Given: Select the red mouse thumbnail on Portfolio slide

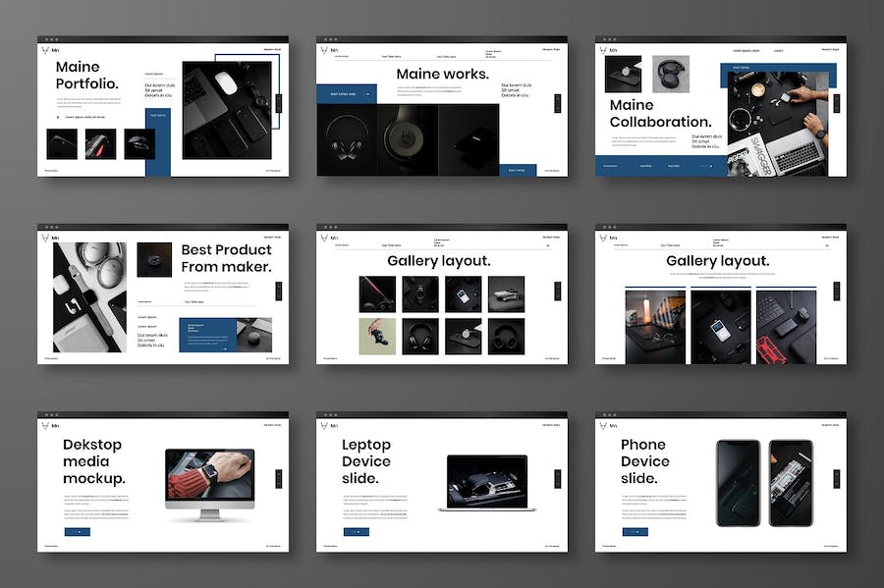Looking at the screenshot, I should click(x=100, y=144).
